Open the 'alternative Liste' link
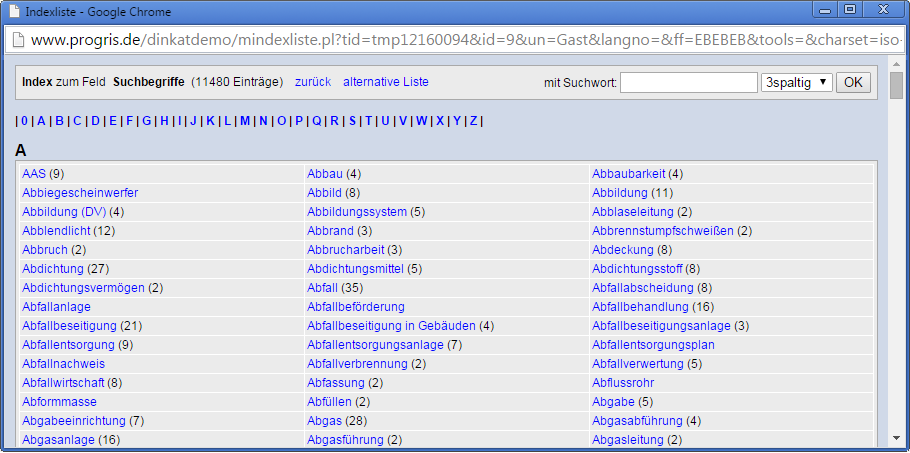 pyautogui.click(x=385, y=82)
